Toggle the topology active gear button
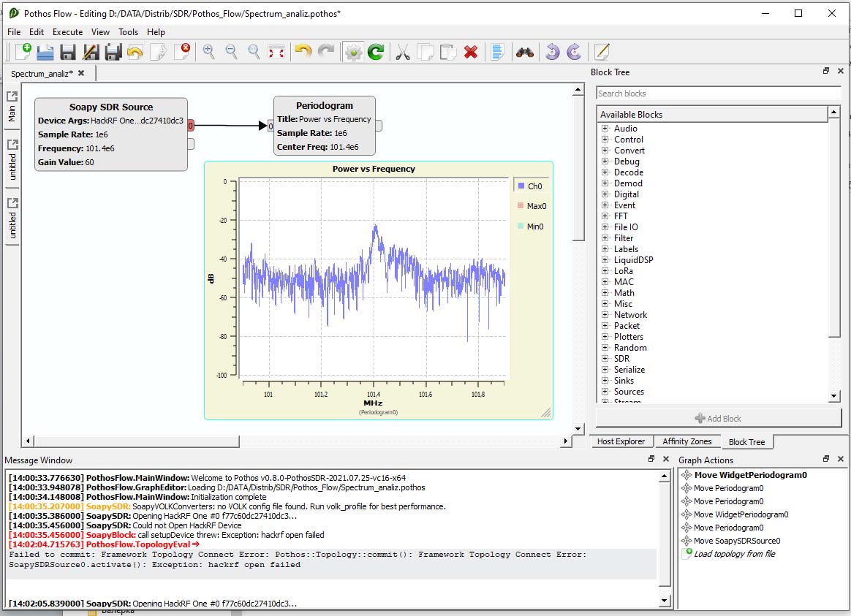The height and width of the screenshot is (616, 851). (353, 52)
